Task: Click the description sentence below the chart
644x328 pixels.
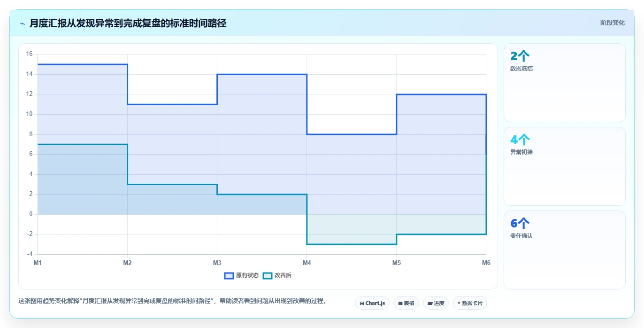Action: pos(172,301)
